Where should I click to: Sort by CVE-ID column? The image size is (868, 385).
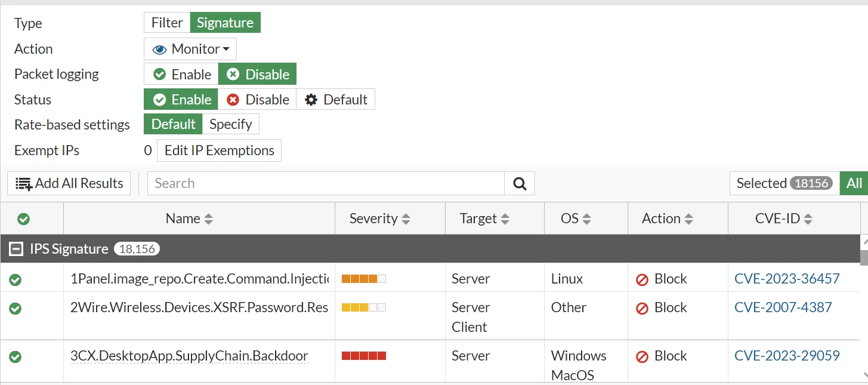[784, 218]
